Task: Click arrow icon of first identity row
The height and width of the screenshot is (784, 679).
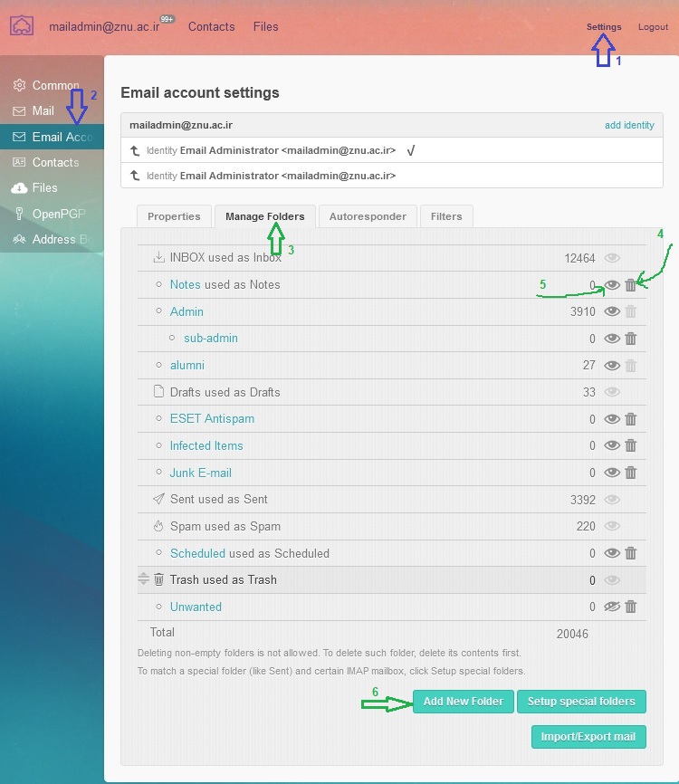Action: coord(135,150)
